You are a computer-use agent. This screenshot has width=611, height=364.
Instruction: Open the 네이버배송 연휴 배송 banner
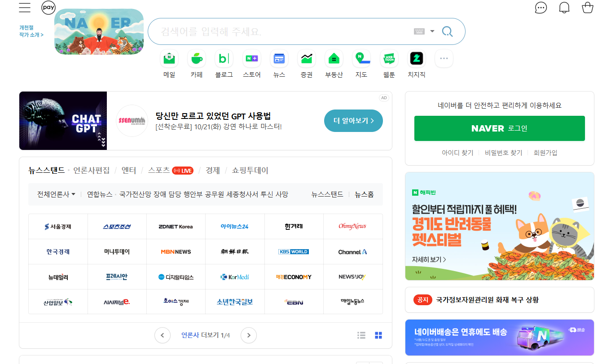coord(500,338)
